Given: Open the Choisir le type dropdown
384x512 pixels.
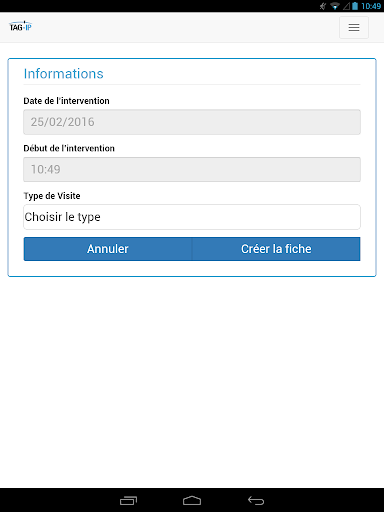Looking at the screenshot, I should 192,217.
